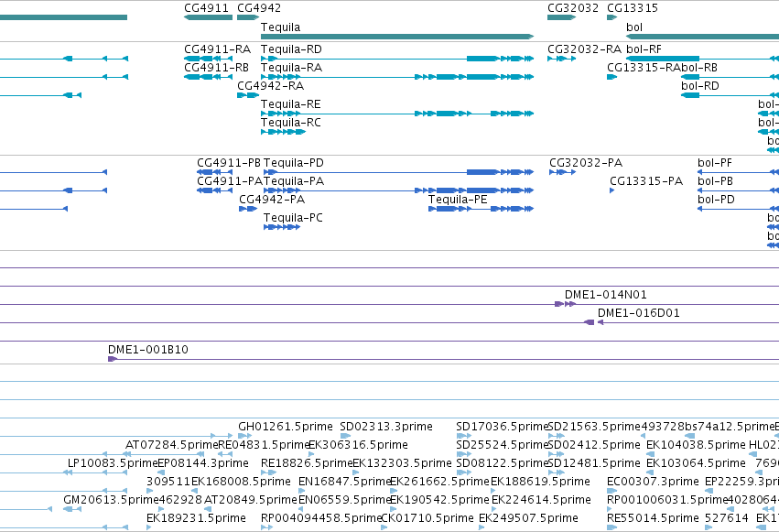Image resolution: width=779 pixels, height=532 pixels.
Task: Select transcript Tequila-RD
Action: [x=397, y=59]
